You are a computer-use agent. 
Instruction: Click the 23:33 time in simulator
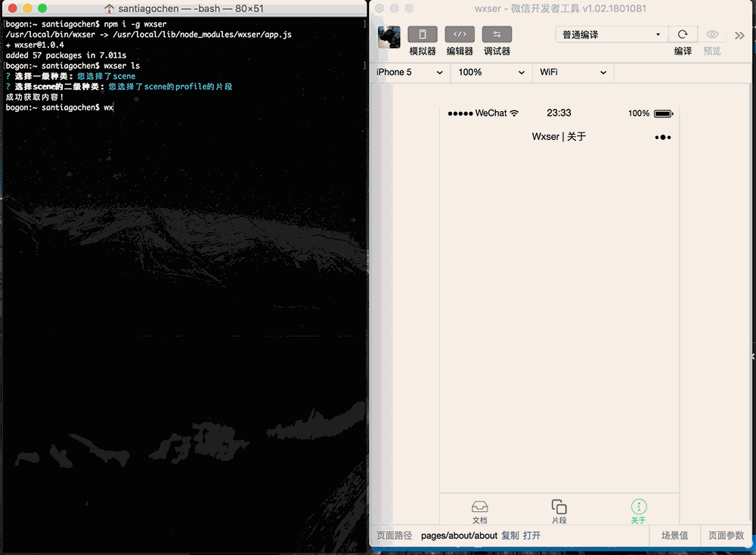pos(559,113)
